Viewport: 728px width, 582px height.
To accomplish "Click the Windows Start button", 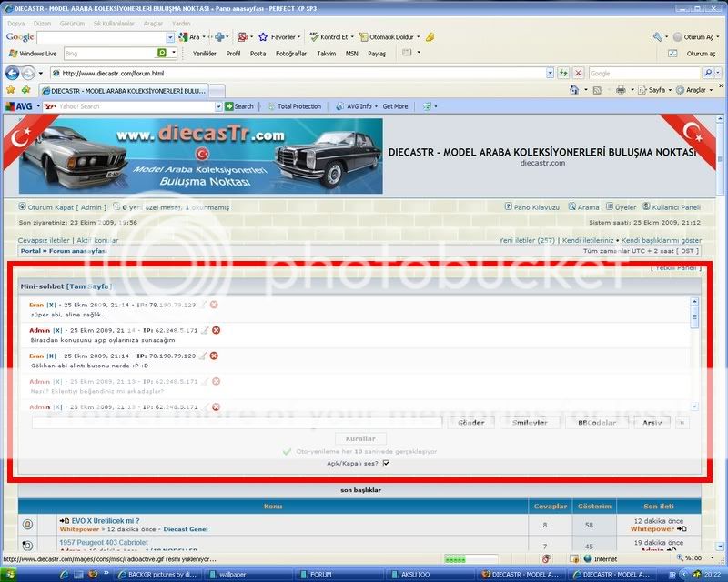I will (8, 574).
